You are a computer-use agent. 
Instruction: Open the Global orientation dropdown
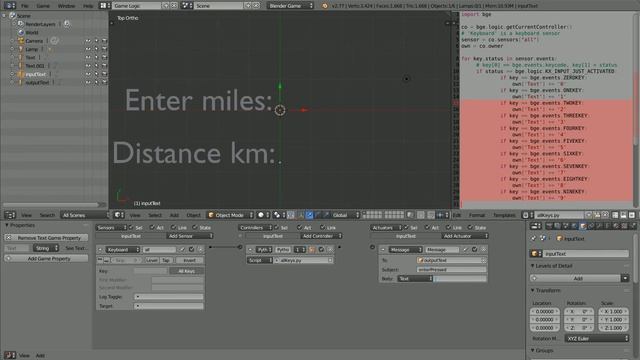[345, 215]
